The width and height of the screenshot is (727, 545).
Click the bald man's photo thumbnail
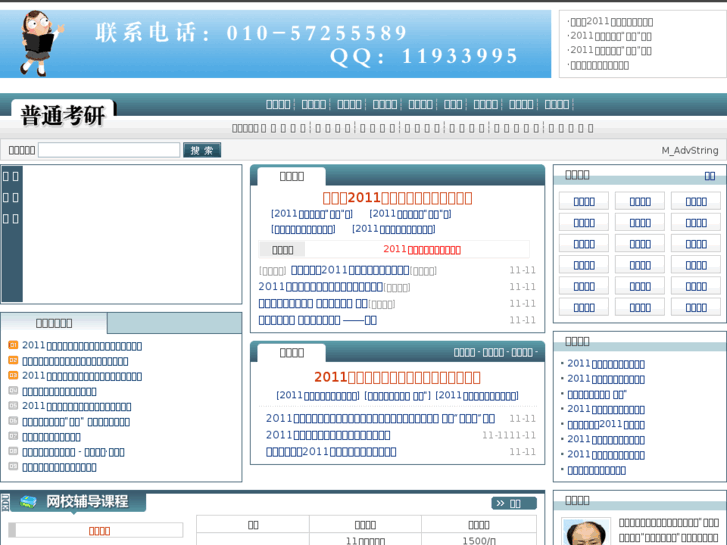point(586,532)
